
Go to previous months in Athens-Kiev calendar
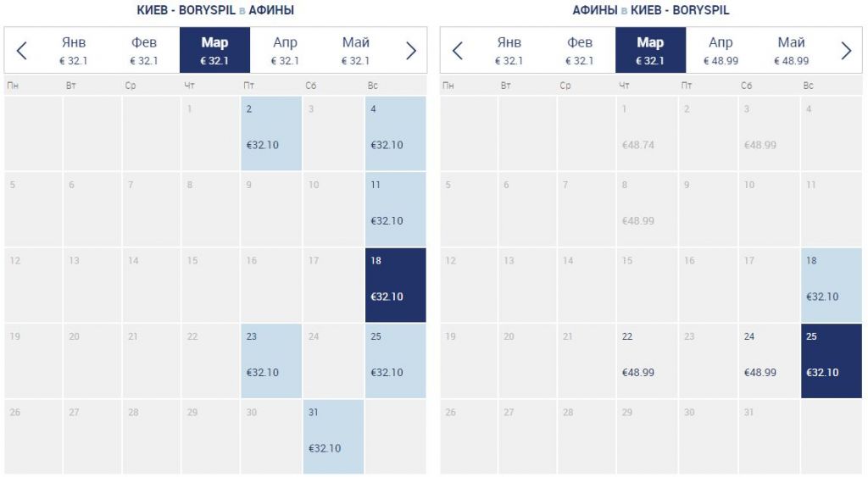pos(458,51)
